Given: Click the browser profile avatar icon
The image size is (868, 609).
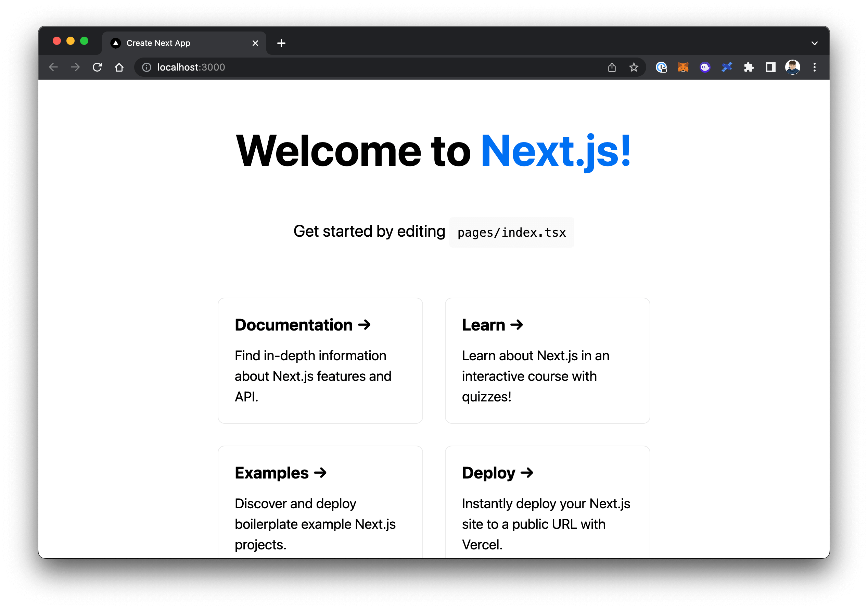Looking at the screenshot, I should pyautogui.click(x=792, y=67).
